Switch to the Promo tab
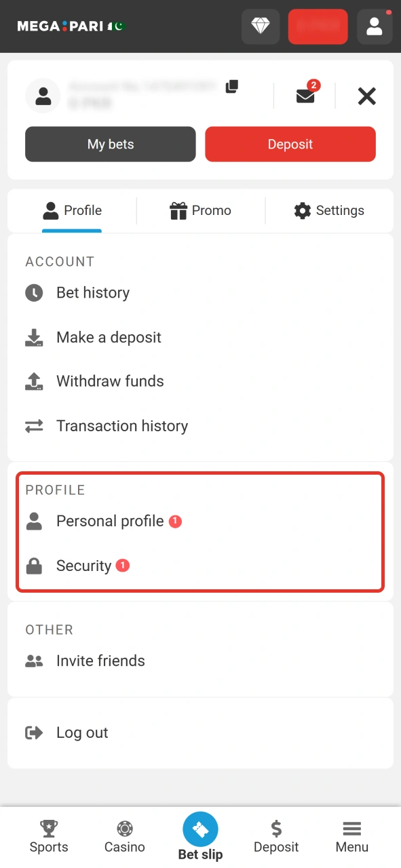This screenshot has height=868, width=401. (201, 211)
